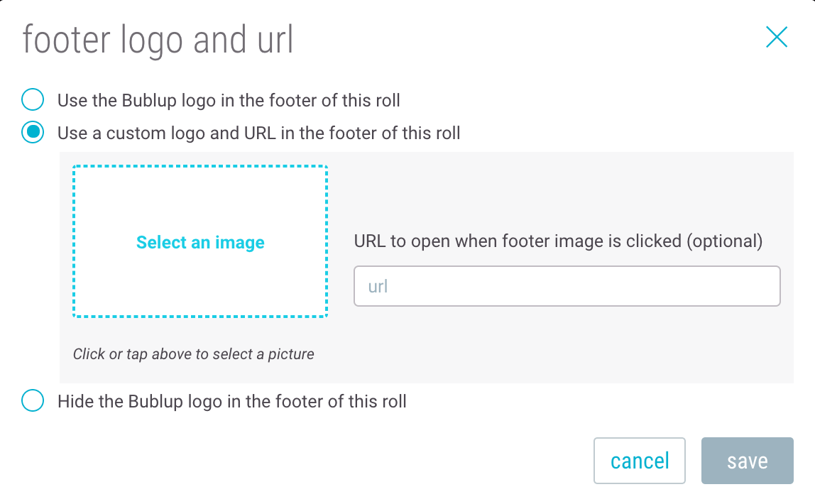
Task: Choose the custom logo and URL radio option
Action: (33, 133)
